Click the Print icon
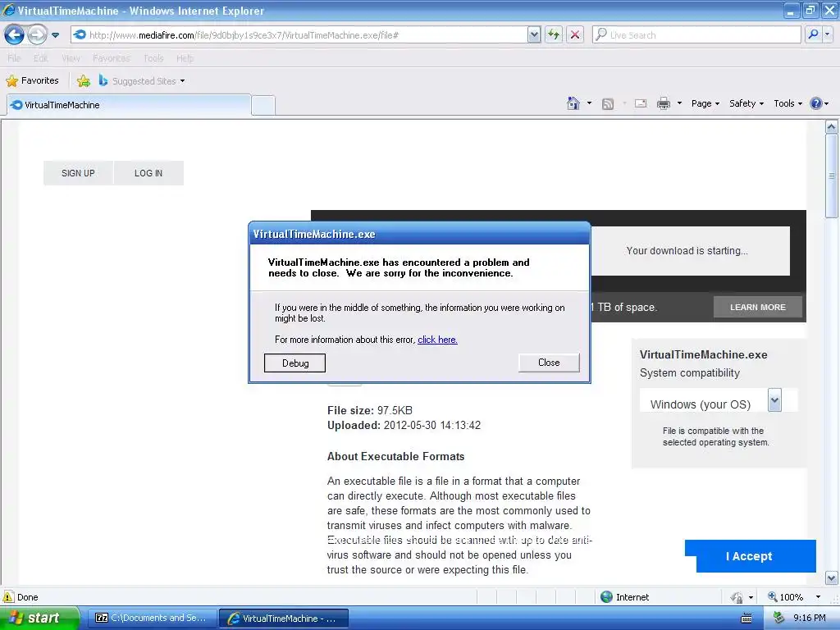840x630 pixels. point(663,103)
